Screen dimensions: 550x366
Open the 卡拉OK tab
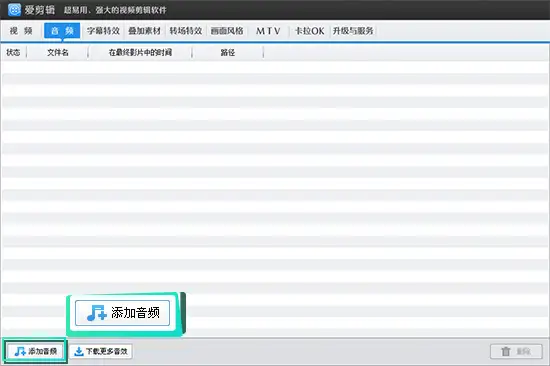click(309, 31)
